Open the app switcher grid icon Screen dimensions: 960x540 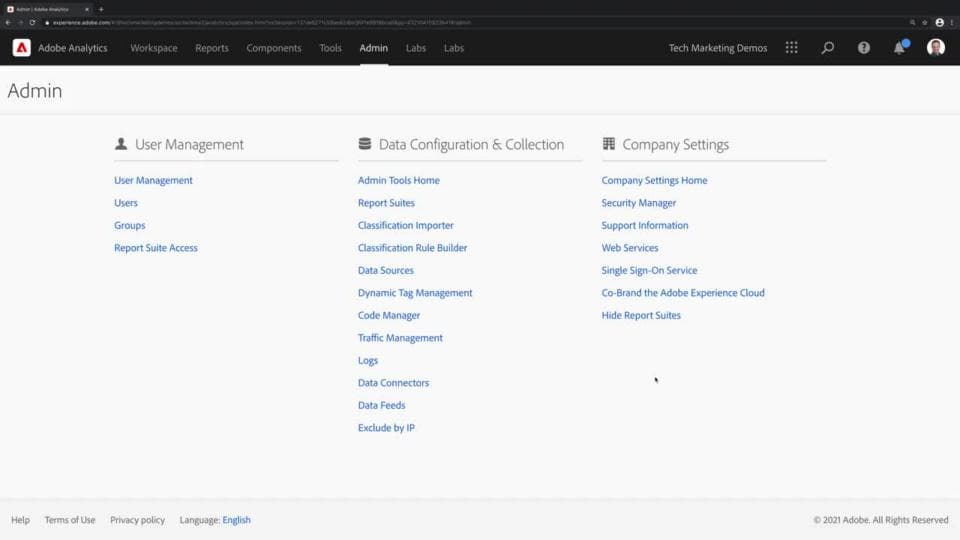pyautogui.click(x=792, y=48)
